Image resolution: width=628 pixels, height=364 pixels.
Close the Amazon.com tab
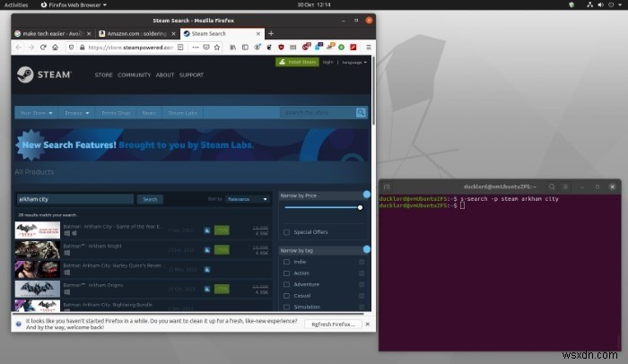point(173,34)
